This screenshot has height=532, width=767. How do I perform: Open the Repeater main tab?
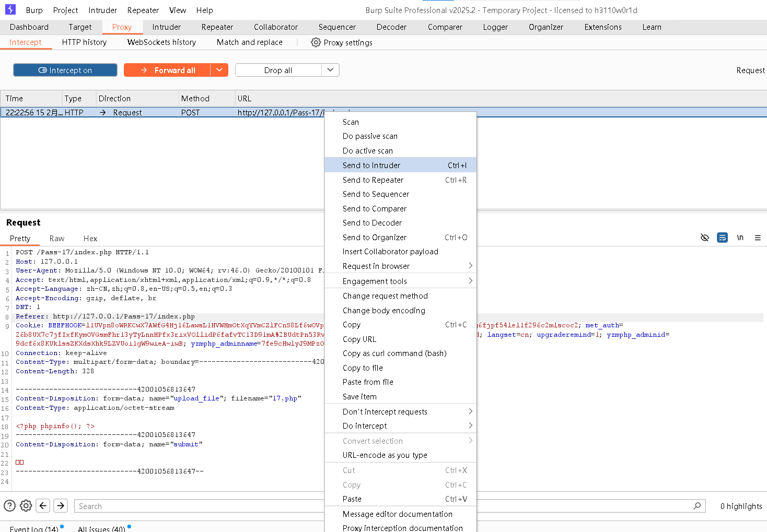[x=217, y=27]
